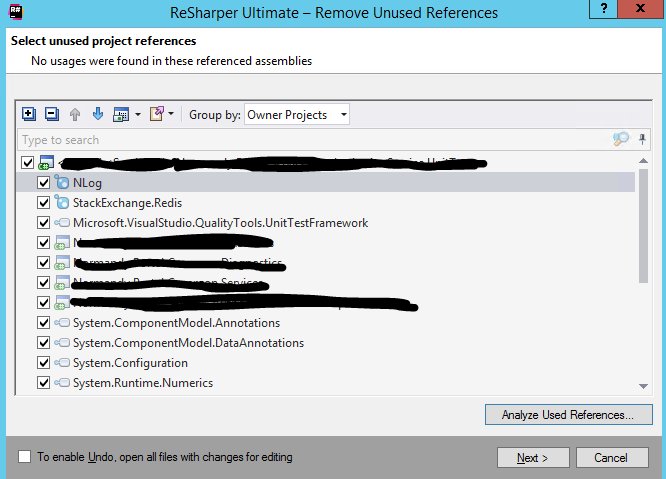Click the System.Configuration assembly icon

click(62, 363)
